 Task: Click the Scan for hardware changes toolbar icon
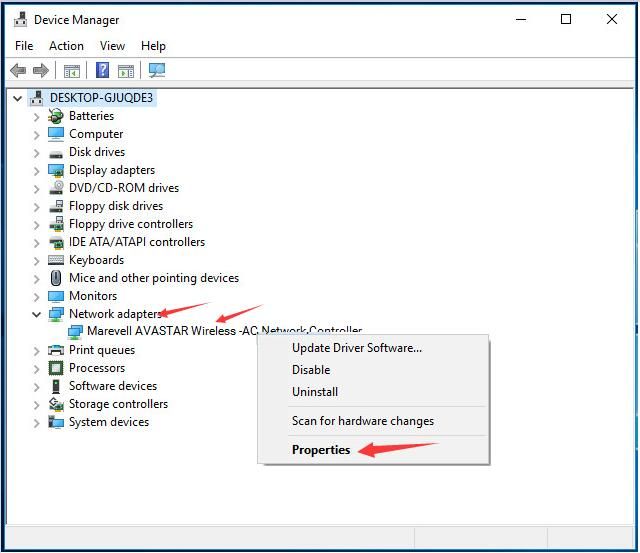coord(156,70)
